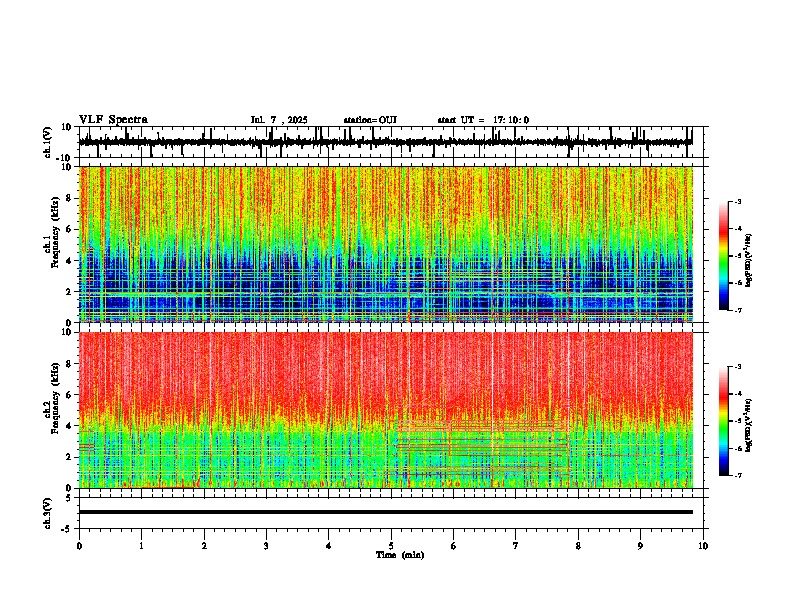Click the "-3" label on ch.2 color scale
The height and width of the screenshot is (612, 792).
click(738, 367)
